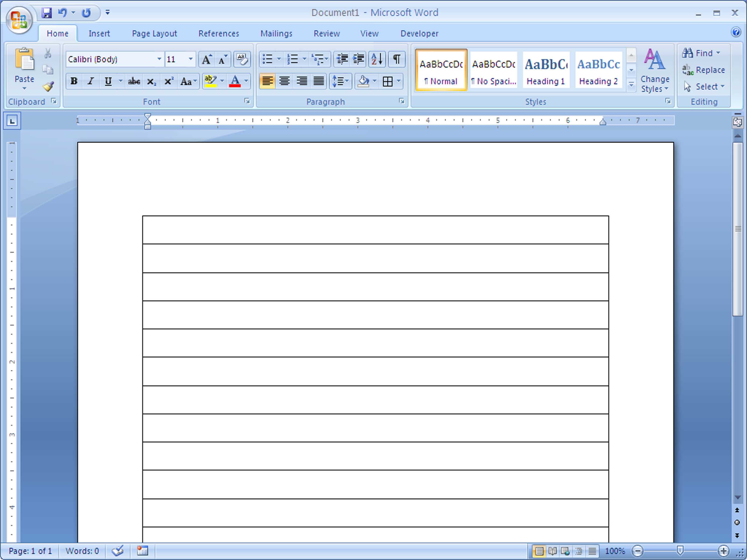
Task: Click the Numbering list icon
Action: (292, 59)
